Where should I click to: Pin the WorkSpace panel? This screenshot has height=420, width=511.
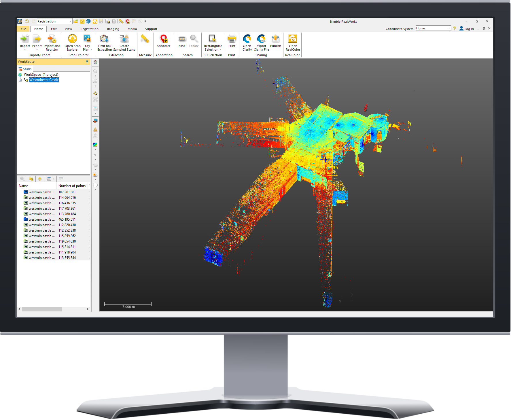point(86,61)
